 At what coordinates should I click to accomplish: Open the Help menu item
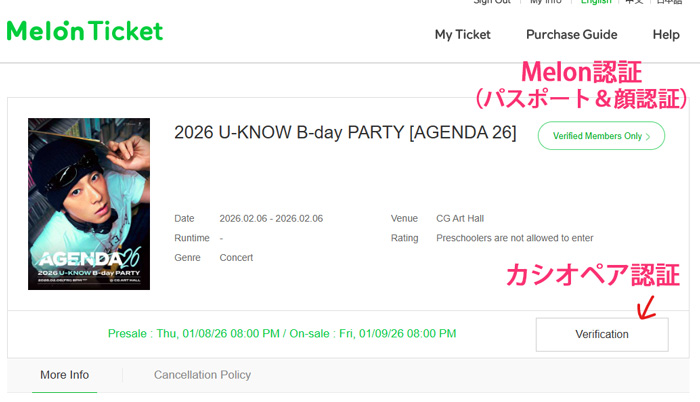[x=666, y=34]
